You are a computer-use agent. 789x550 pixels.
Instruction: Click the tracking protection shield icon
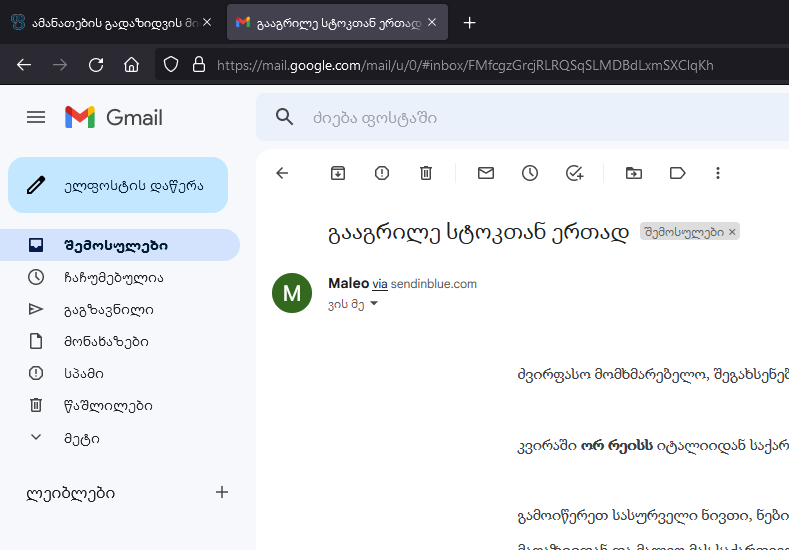point(171,64)
